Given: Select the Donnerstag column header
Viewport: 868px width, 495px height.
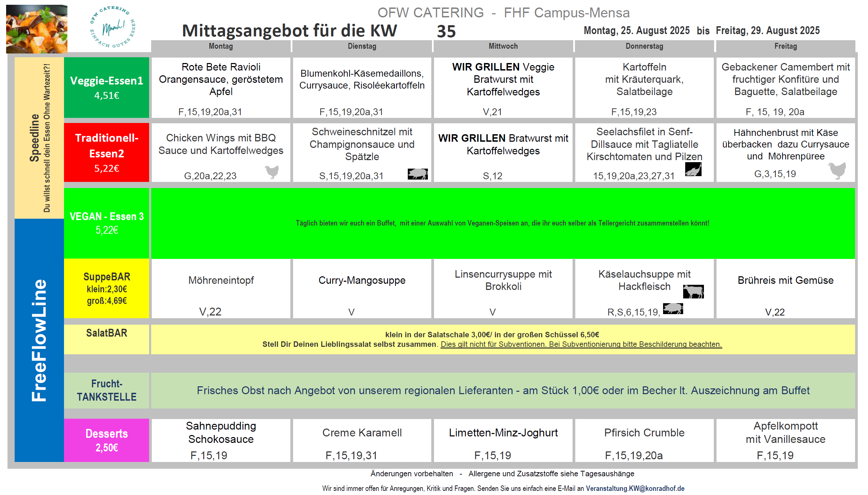Looking at the screenshot, I should tap(644, 46).
